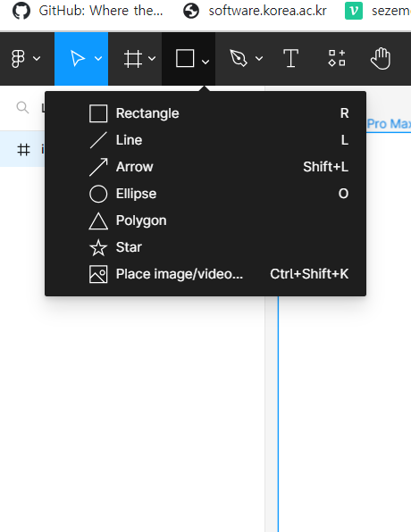The width and height of the screenshot is (411, 532).
Task: Choose Line from the shapes menu
Action: 205,140
